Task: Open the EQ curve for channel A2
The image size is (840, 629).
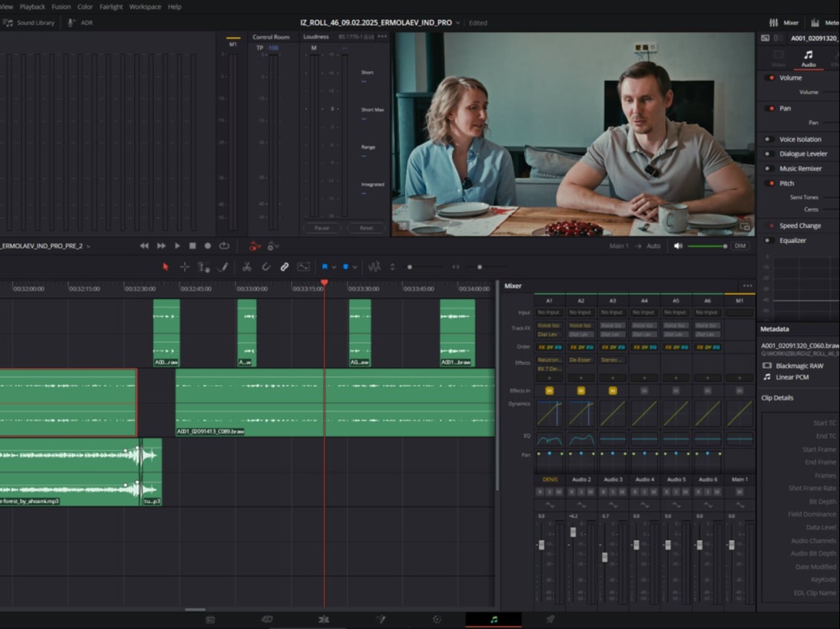Action: pos(581,439)
